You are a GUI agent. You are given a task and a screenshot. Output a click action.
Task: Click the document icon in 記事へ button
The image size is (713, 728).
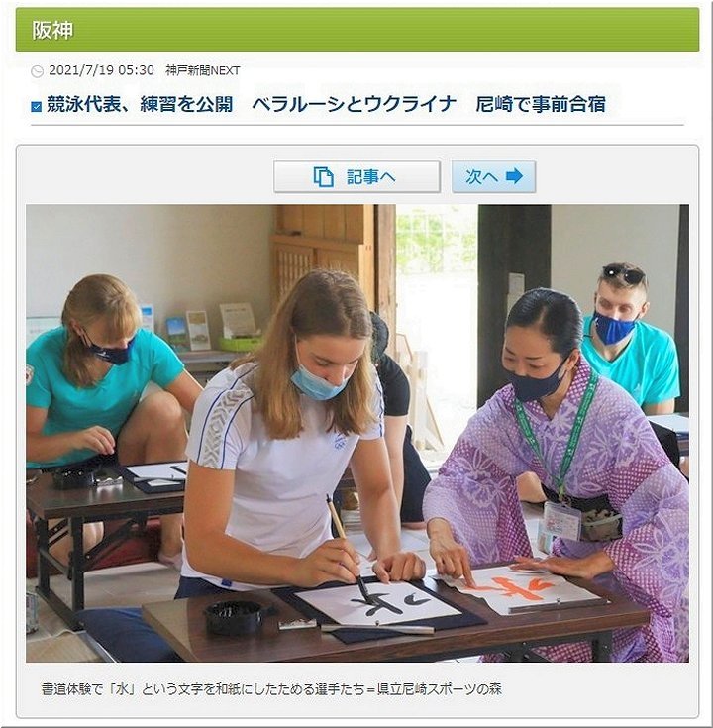tap(323, 177)
